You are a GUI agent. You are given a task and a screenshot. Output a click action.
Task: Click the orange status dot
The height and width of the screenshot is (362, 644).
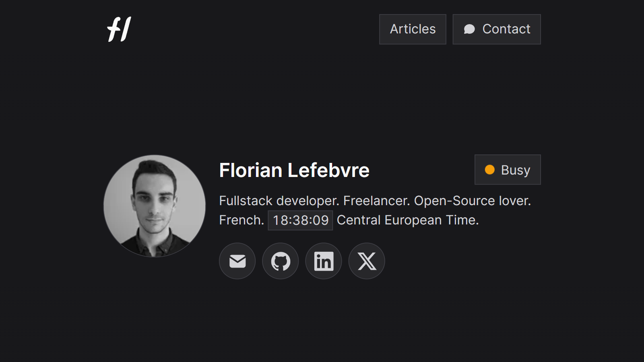490,170
